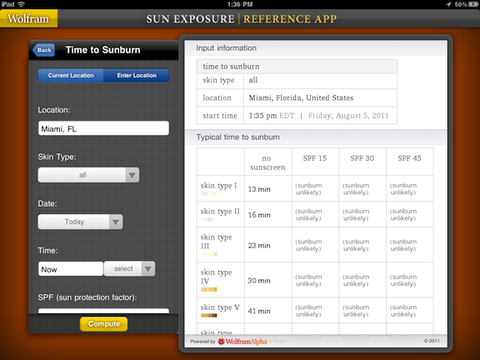This screenshot has width=480, height=360.
Task: Click 'Miami, Florida, United States' location value
Action: tap(301, 98)
